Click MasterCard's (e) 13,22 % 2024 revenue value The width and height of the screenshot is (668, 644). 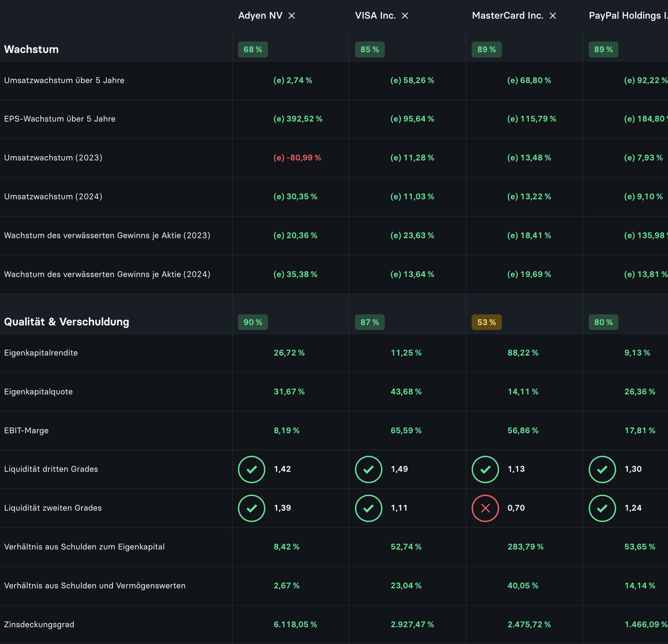529,197
